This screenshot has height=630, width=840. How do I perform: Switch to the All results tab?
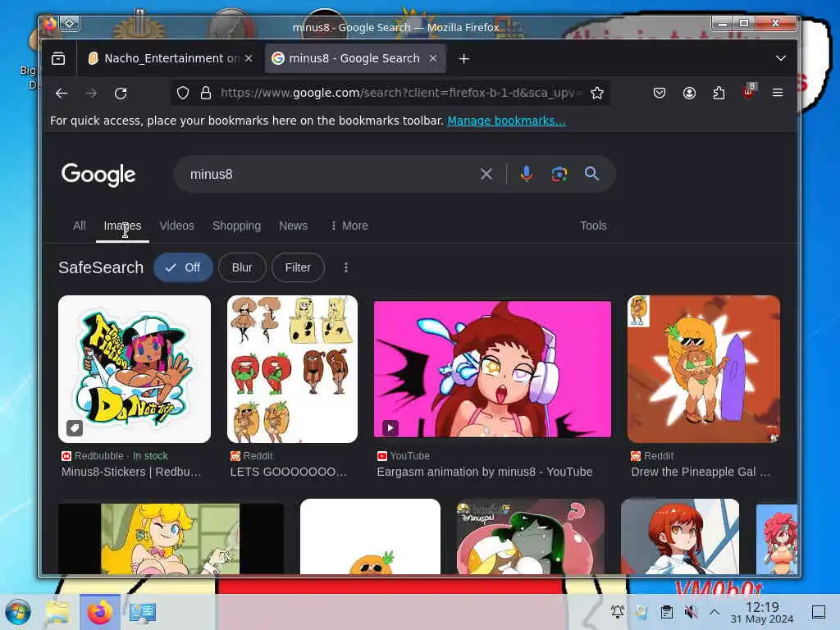(x=80, y=226)
